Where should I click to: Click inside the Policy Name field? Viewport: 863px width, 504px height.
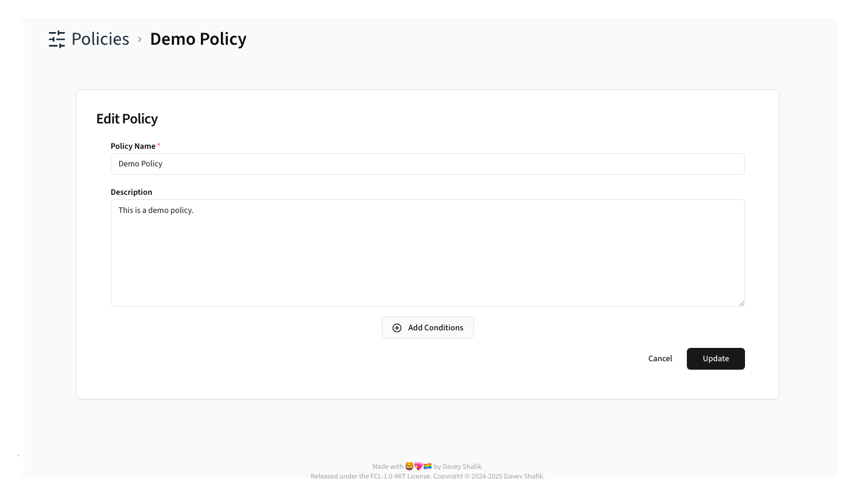[x=428, y=163]
